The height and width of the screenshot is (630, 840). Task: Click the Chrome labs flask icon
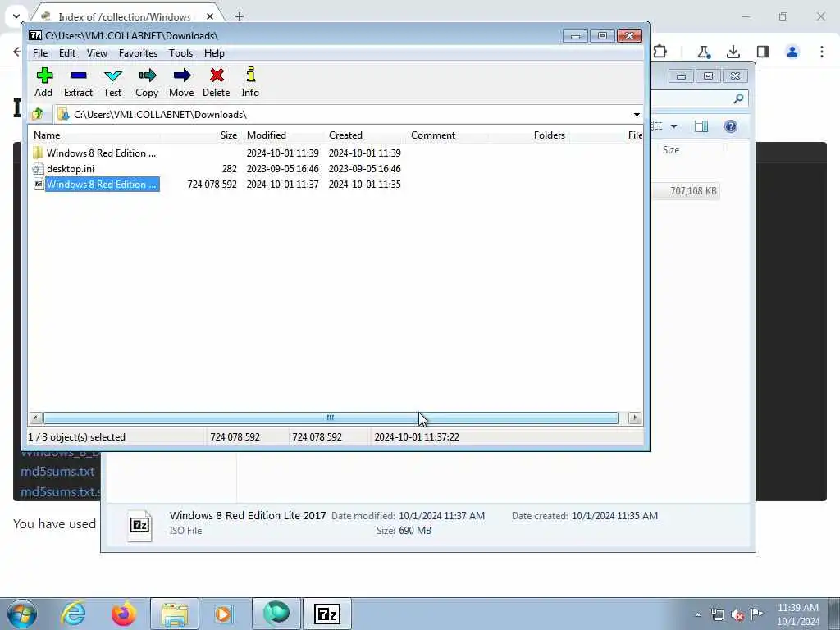coord(703,52)
